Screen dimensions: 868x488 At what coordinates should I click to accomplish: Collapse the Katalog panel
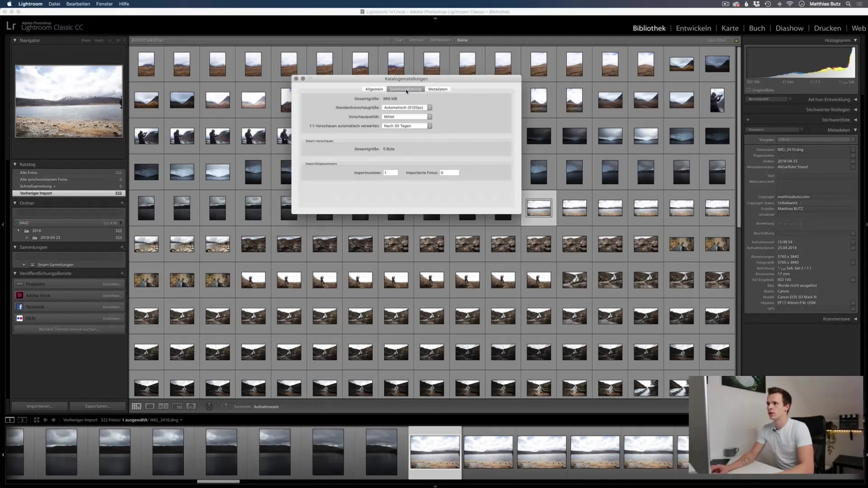15,164
